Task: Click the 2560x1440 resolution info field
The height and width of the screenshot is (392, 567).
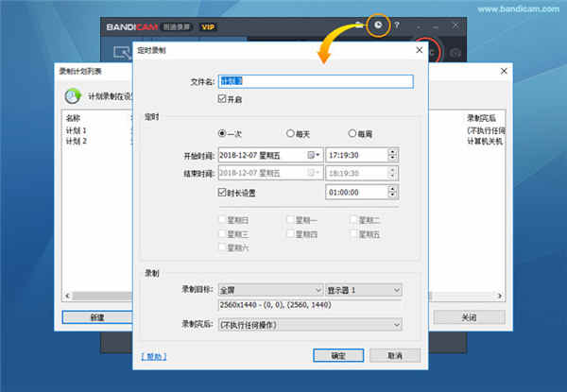Action: pyautogui.click(x=310, y=305)
